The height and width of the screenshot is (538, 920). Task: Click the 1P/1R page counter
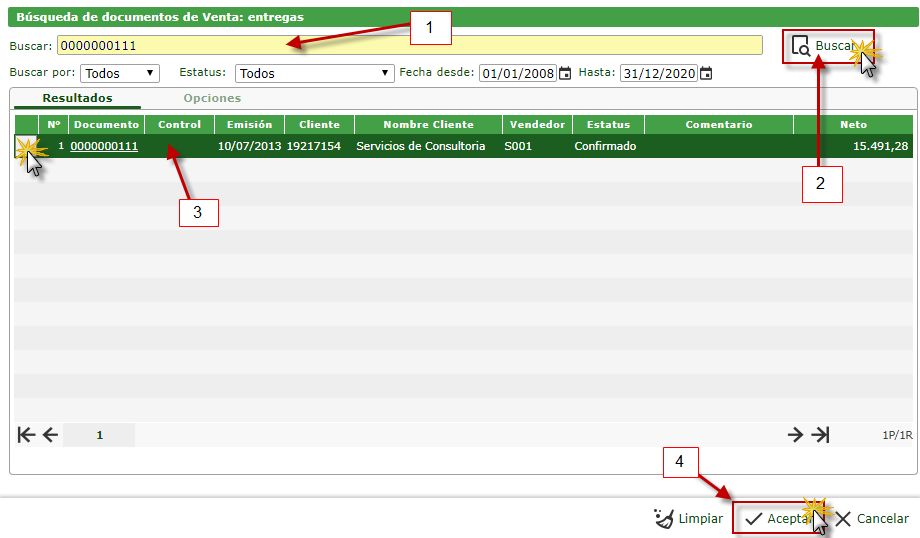coord(898,435)
